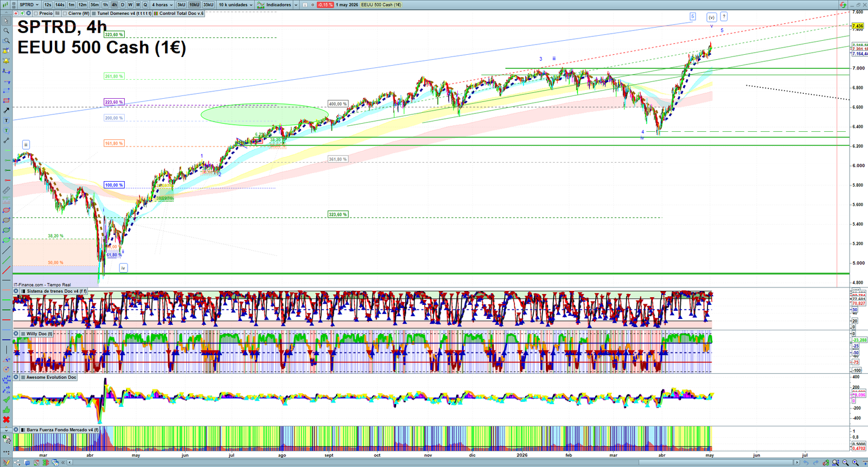
Task: Click the -0,15 % change badge
Action: click(x=325, y=5)
